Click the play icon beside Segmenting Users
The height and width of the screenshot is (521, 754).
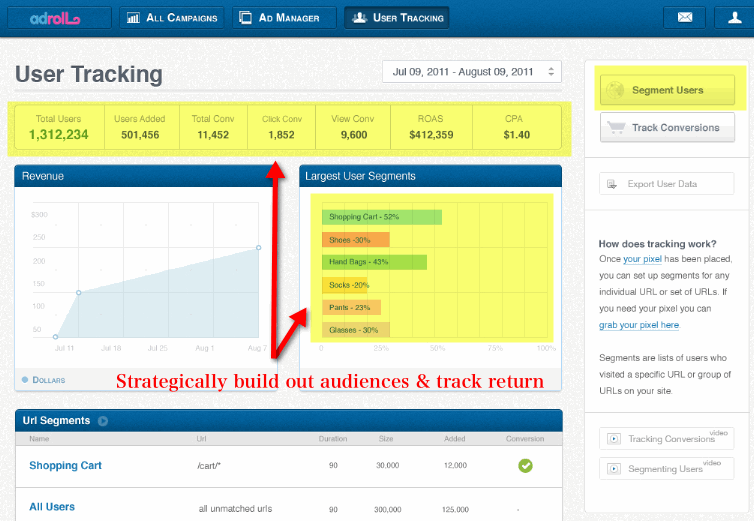pos(614,469)
